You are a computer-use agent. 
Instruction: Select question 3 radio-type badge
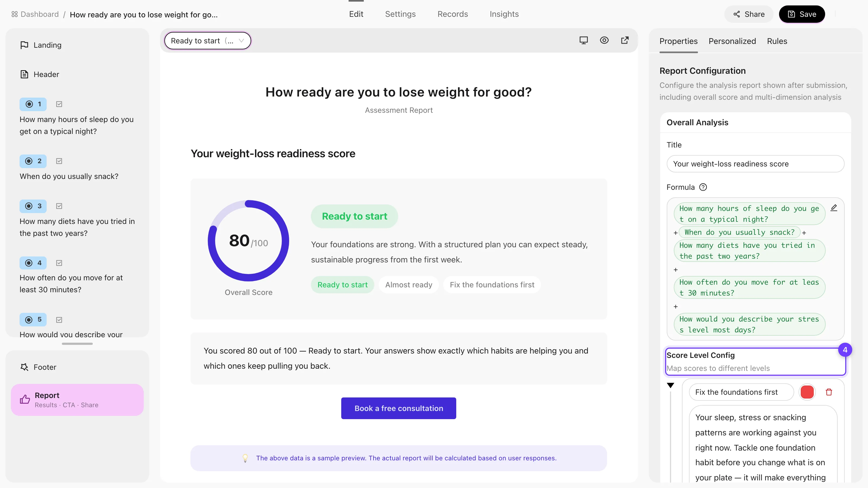point(33,206)
